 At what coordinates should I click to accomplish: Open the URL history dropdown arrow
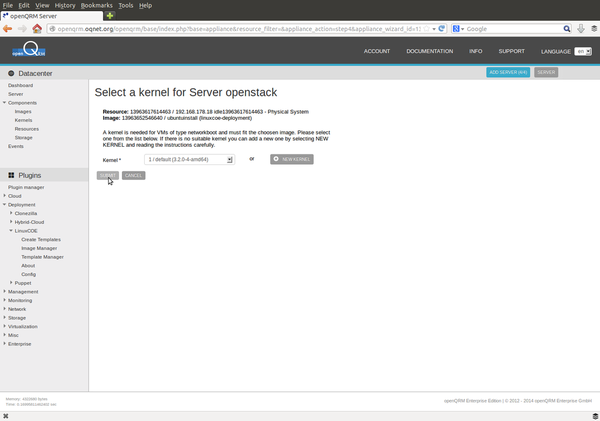[x=434, y=29]
